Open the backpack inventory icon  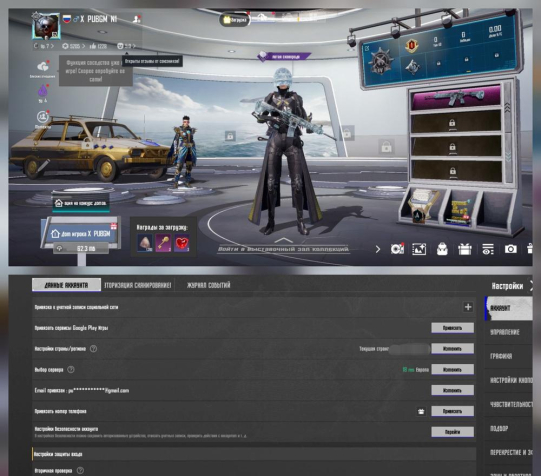[442, 249]
